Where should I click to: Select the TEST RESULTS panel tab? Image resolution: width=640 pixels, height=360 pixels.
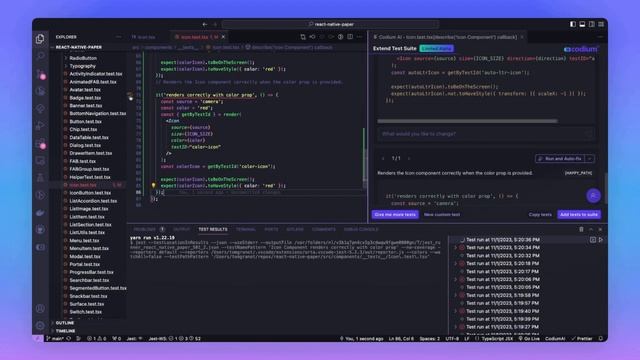[213, 229]
